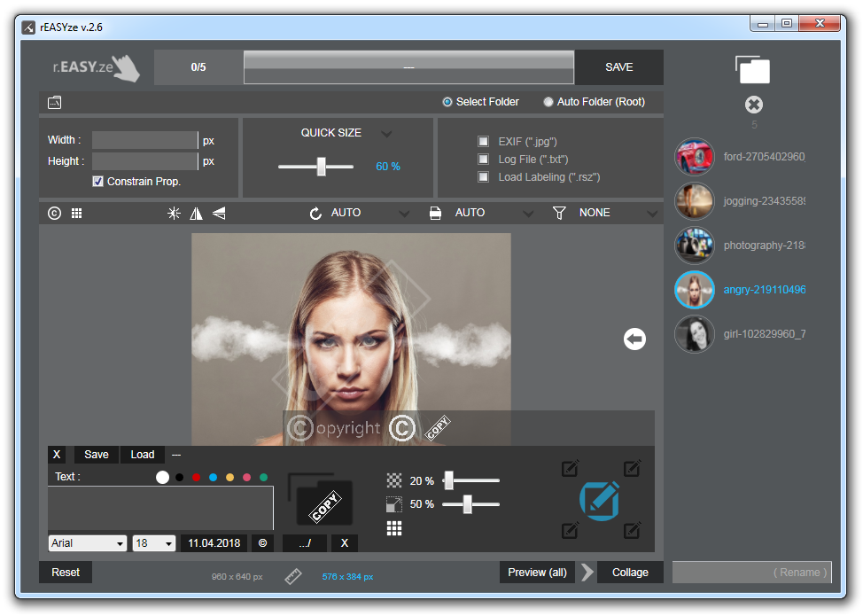Pick the red text color swatch

point(196,477)
